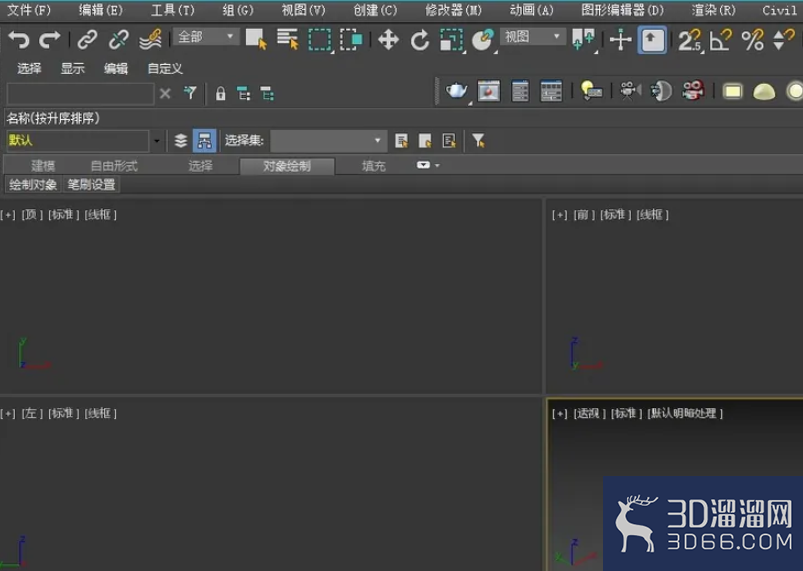The width and height of the screenshot is (803, 571).
Task: Click the scene explorer funnel filter icon
Action: (x=190, y=93)
